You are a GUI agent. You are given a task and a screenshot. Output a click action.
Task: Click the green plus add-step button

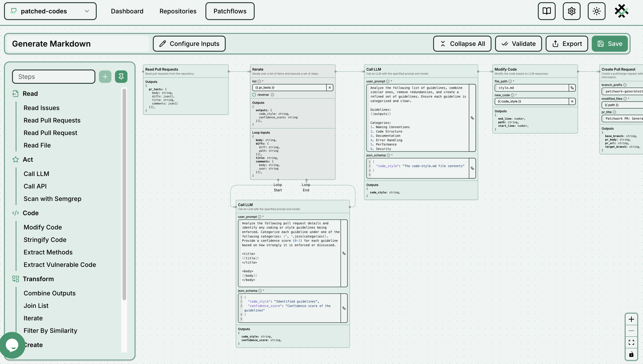105,76
